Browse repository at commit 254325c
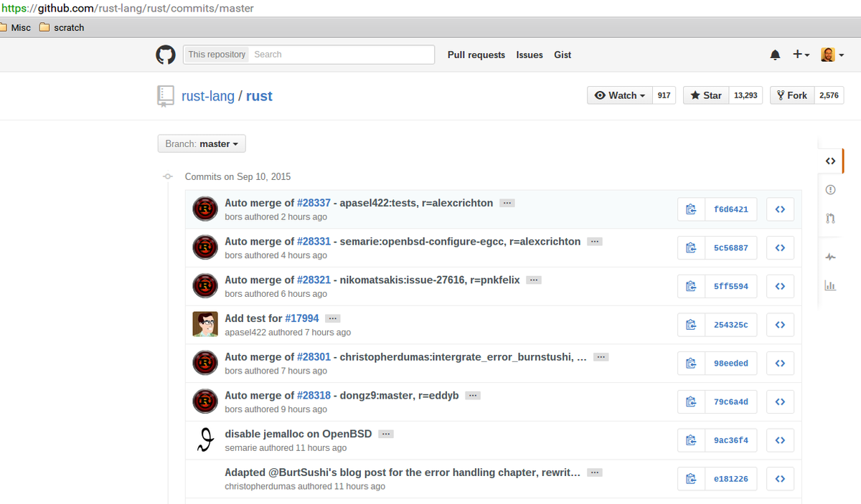This screenshot has width=861, height=504. point(780,325)
